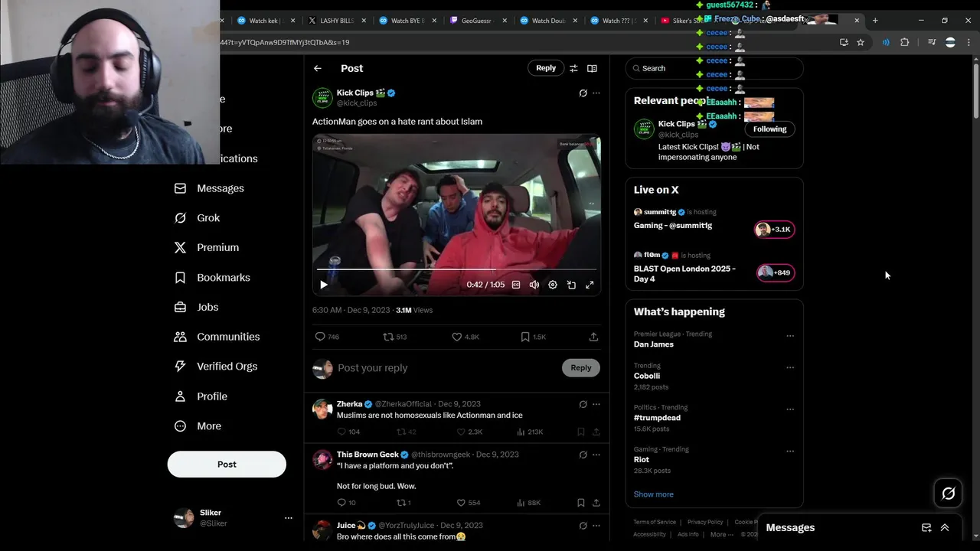
Task: Bookmark the post with 1.5K bookmarks
Action: 533,337
